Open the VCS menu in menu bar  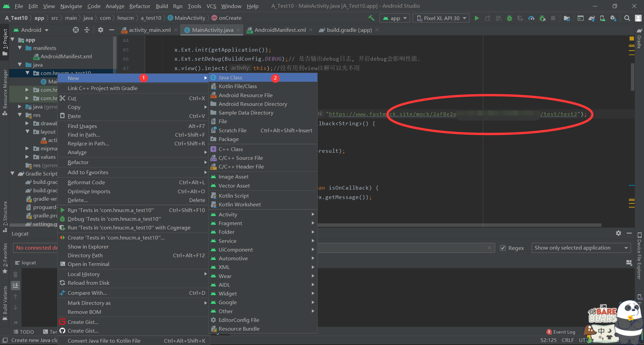coord(211,6)
